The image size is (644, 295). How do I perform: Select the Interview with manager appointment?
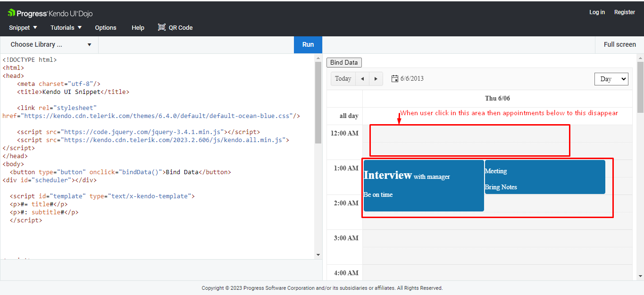(x=423, y=185)
